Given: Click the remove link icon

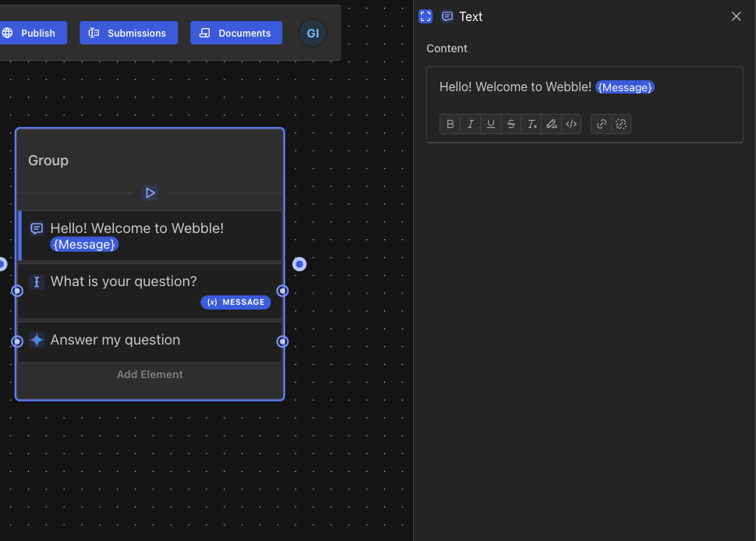Looking at the screenshot, I should [621, 124].
